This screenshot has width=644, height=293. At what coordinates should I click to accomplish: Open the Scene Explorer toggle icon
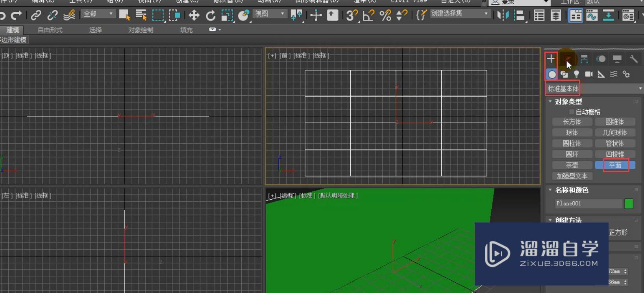click(x=539, y=15)
